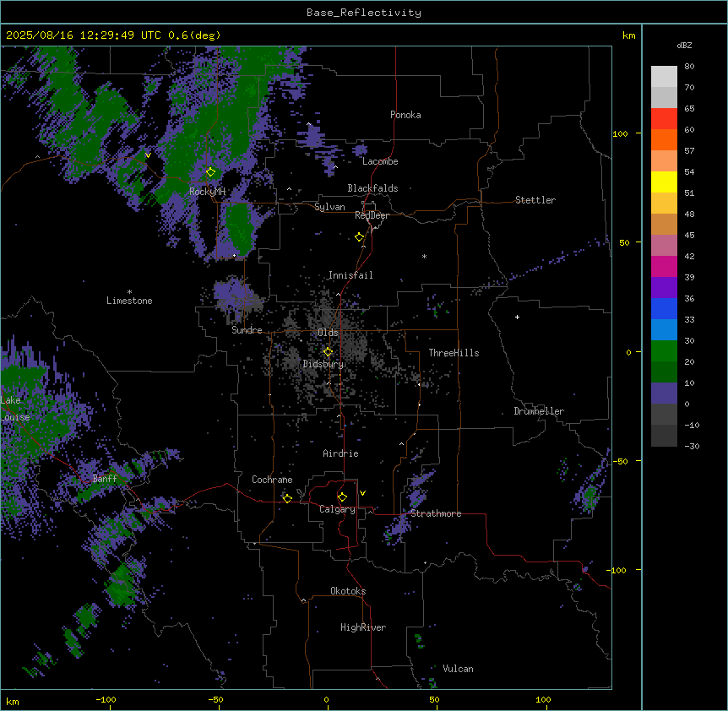Select the Drumheller city label
Image resolution: width=728 pixels, height=711 pixels.
539,411
